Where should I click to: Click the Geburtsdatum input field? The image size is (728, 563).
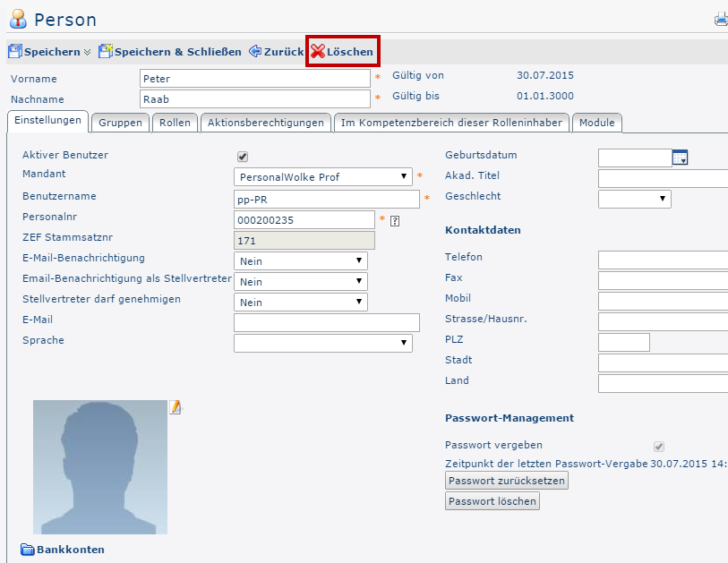tap(635, 158)
